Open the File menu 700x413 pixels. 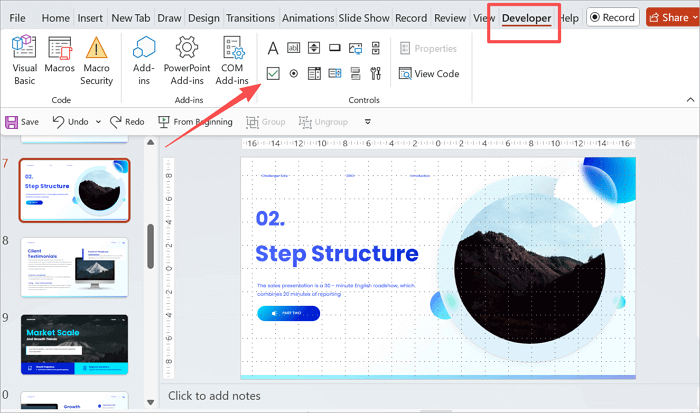click(17, 18)
